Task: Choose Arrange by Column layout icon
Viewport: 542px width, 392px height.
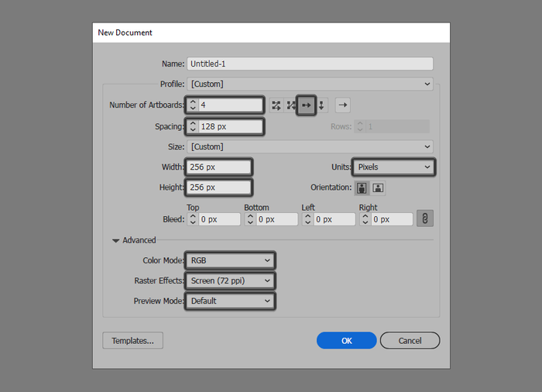Action: [x=321, y=105]
